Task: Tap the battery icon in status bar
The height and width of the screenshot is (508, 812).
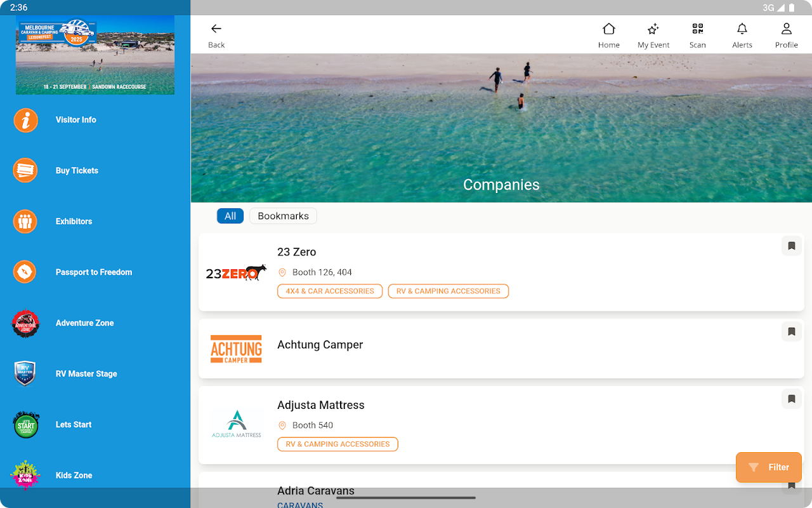Action: click(x=792, y=8)
